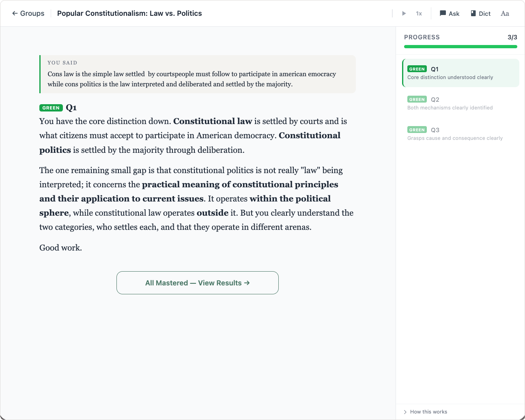The width and height of the screenshot is (525, 420).
Task: Click the GREEN badge beside Q2
Action: pos(417,99)
